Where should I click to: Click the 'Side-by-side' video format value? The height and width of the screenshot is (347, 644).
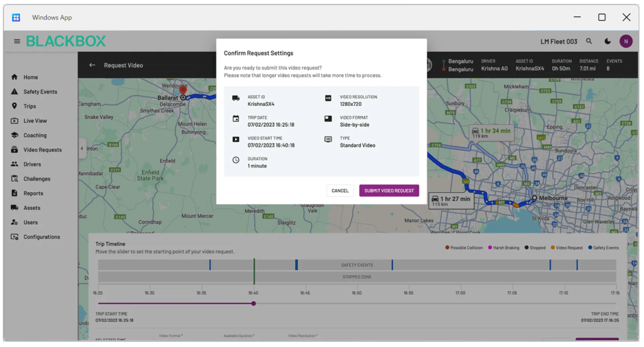[x=355, y=125]
